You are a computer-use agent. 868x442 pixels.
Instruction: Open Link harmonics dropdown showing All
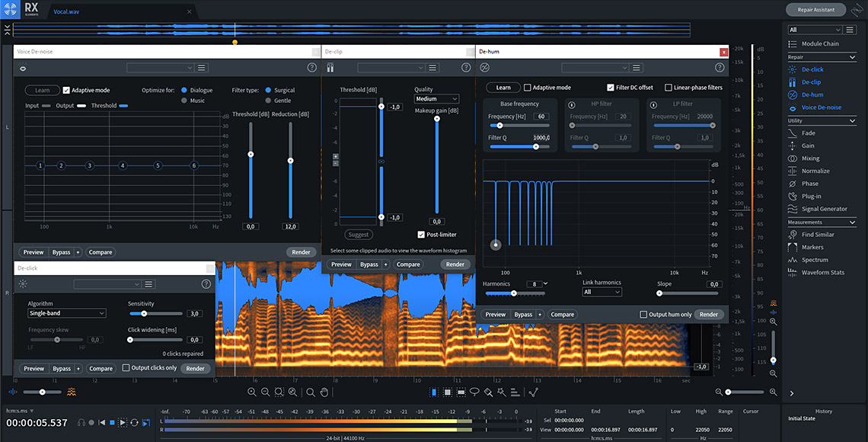pyautogui.click(x=602, y=292)
